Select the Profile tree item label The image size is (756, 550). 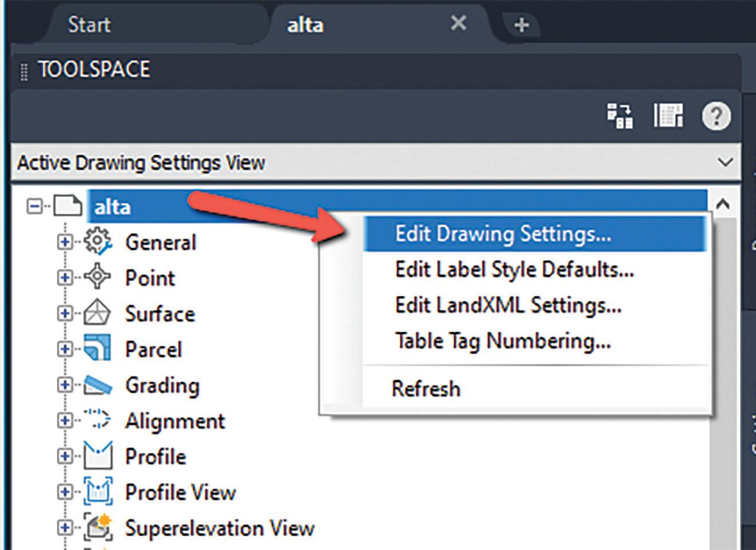pyautogui.click(x=156, y=457)
